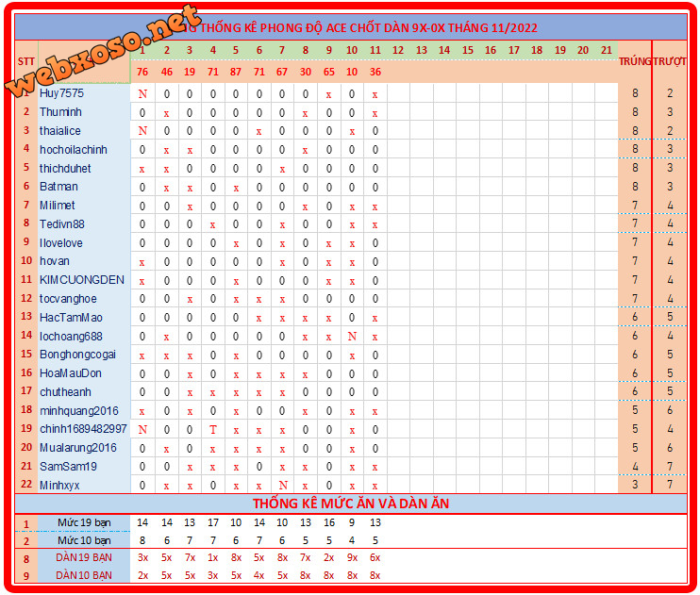The height and width of the screenshot is (595, 700).
Task: Click value 9 in Mức 19 bạn row
Action: point(352,522)
